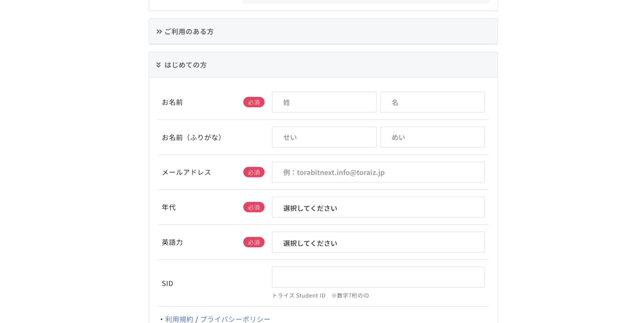The width and height of the screenshot is (644, 323).
Task: Select the メールアドレス email input box
Action: pos(378,172)
